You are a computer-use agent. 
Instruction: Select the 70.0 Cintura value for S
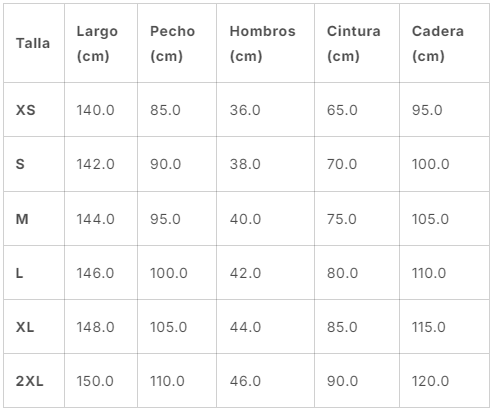[342, 164]
